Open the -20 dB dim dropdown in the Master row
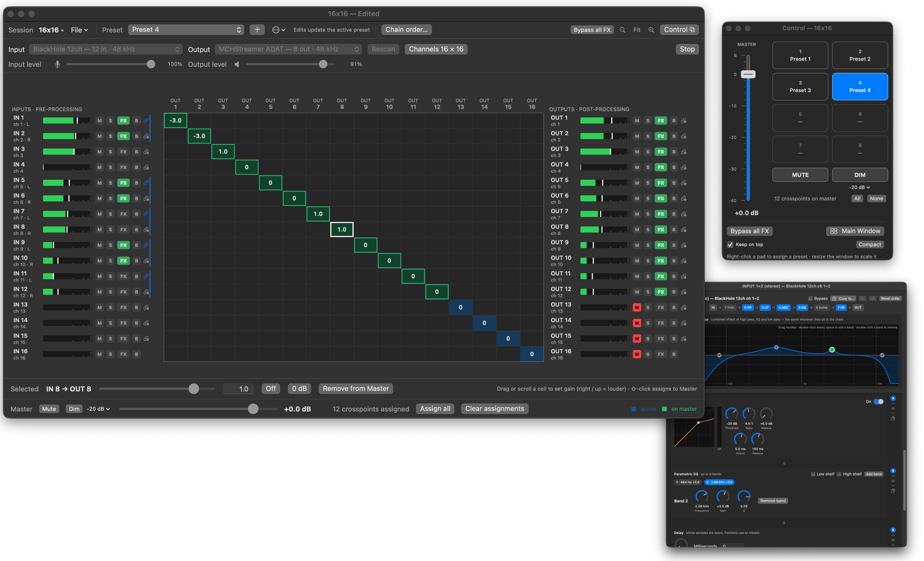 point(98,409)
